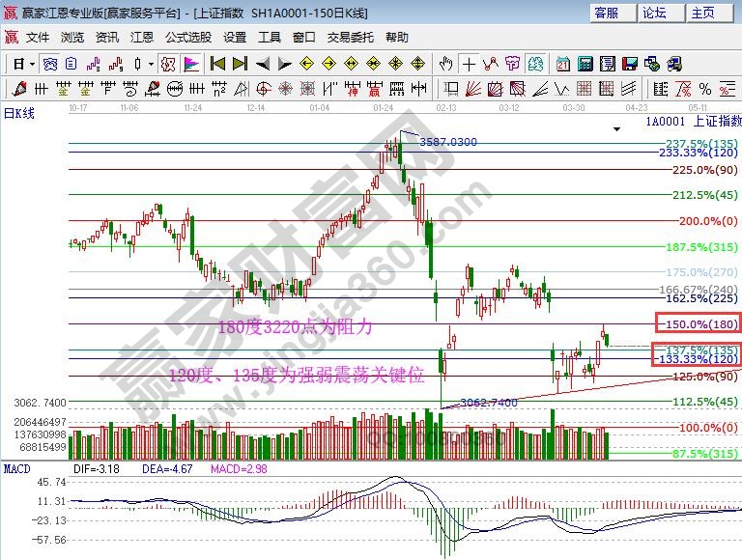Click the 客服 button
Viewport: 742px width, 560px height.
tap(607, 13)
